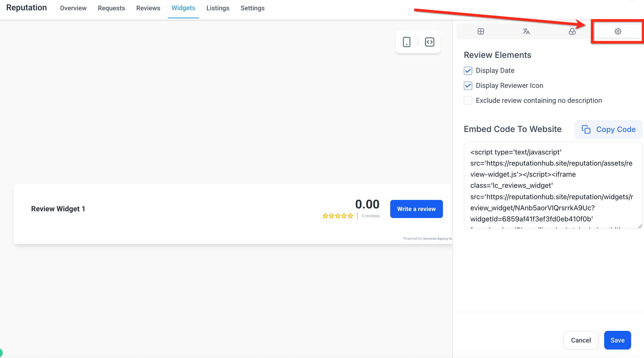
Task: Click the embed code view icon
Action: pos(430,42)
